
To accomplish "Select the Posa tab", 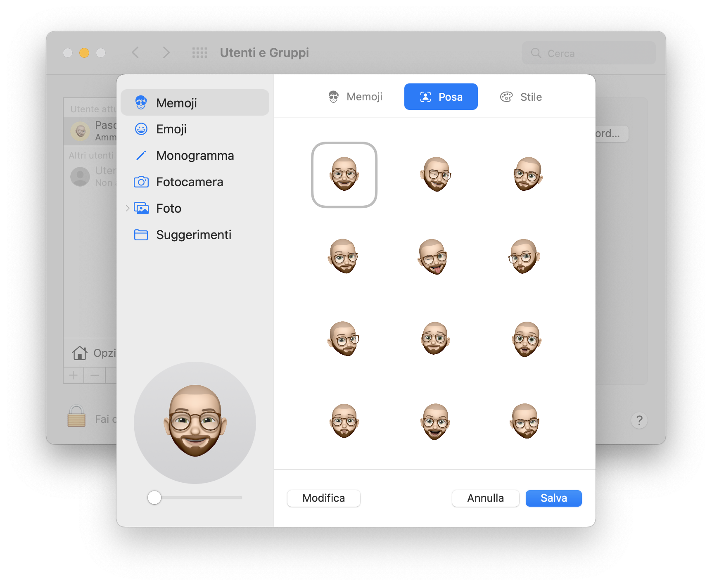I will [x=441, y=97].
